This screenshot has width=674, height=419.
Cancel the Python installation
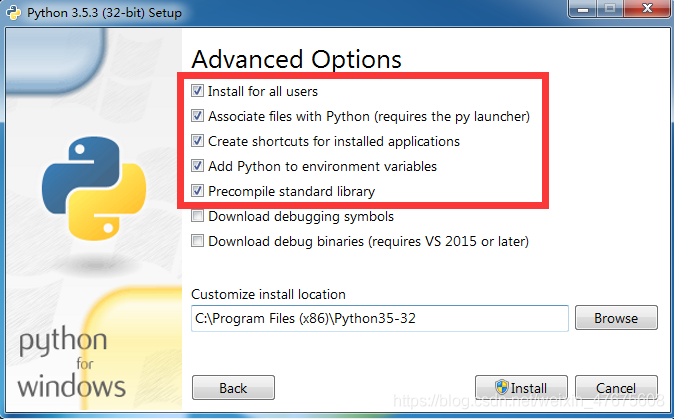615,388
